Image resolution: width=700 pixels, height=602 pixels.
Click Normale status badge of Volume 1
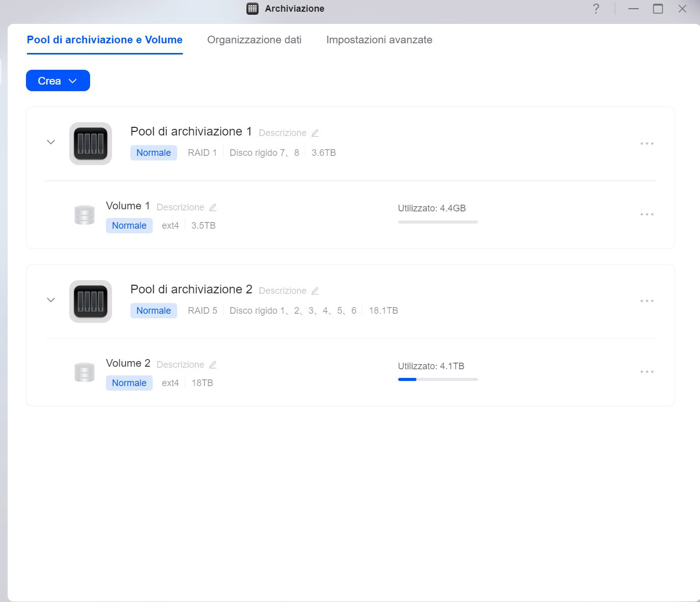129,226
